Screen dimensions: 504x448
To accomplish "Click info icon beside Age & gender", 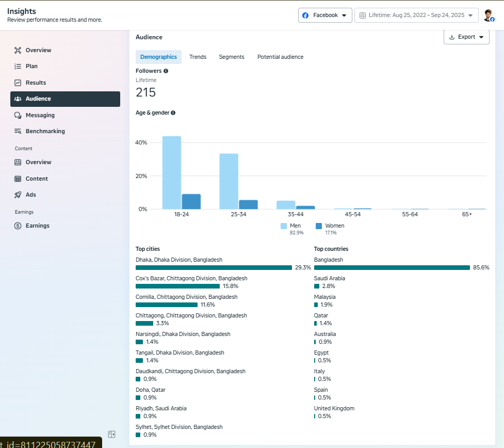I will click(173, 113).
